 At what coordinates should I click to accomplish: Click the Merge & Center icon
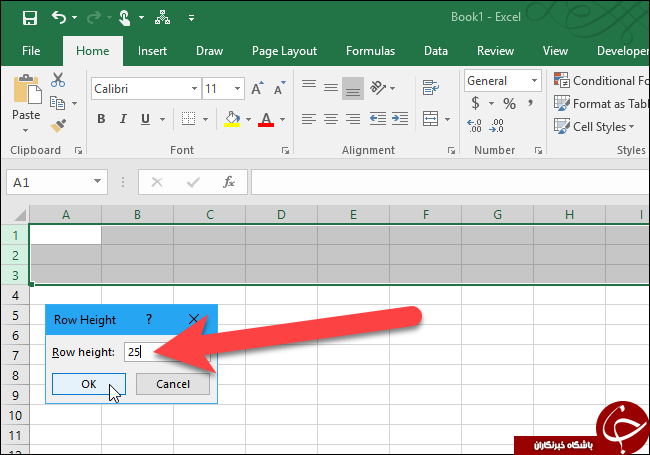[431, 119]
